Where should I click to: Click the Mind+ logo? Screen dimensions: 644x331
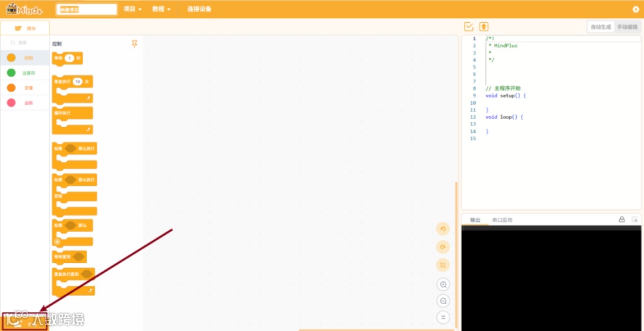click(24, 9)
